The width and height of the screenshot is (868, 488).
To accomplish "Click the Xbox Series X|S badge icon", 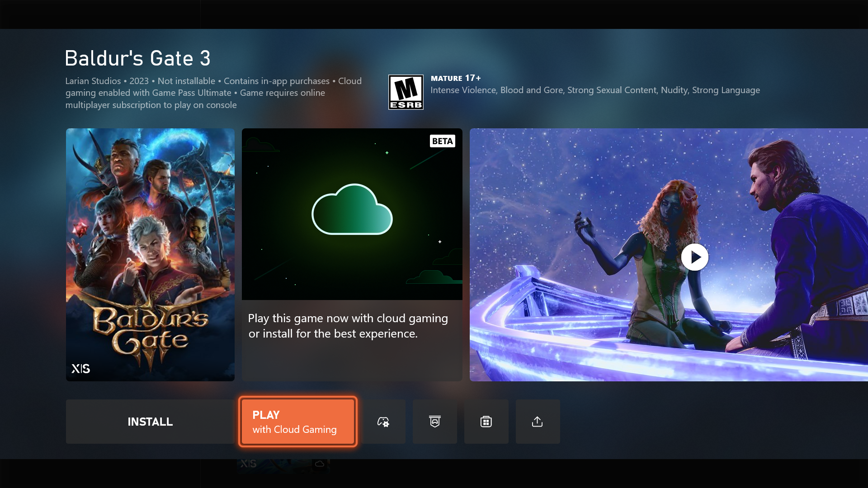I will (x=80, y=368).
